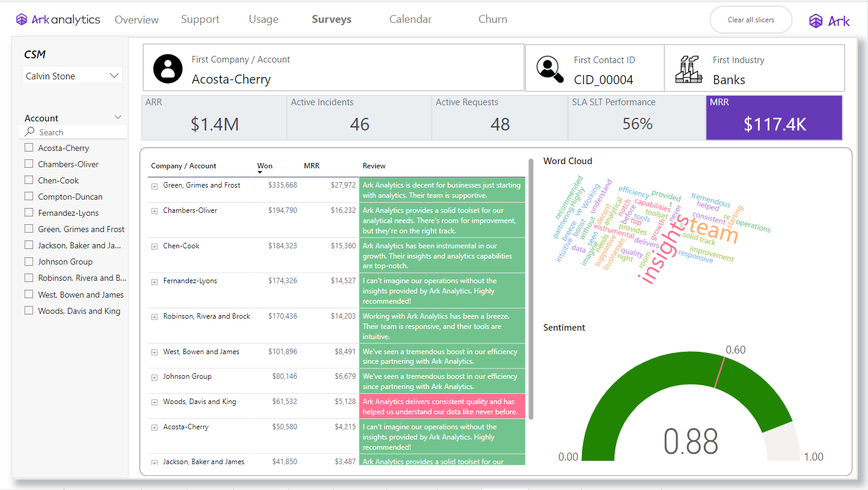Open the Calendar tab
The image size is (868, 490).
point(410,19)
